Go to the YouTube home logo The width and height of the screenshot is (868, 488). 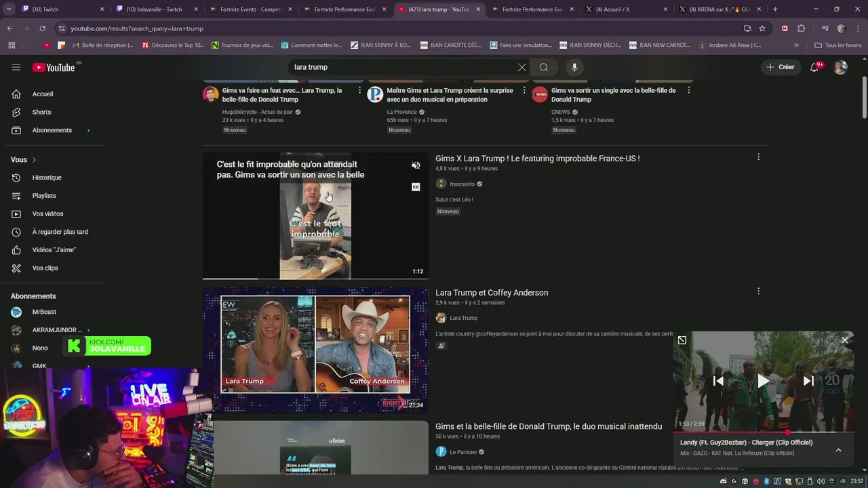[54, 67]
